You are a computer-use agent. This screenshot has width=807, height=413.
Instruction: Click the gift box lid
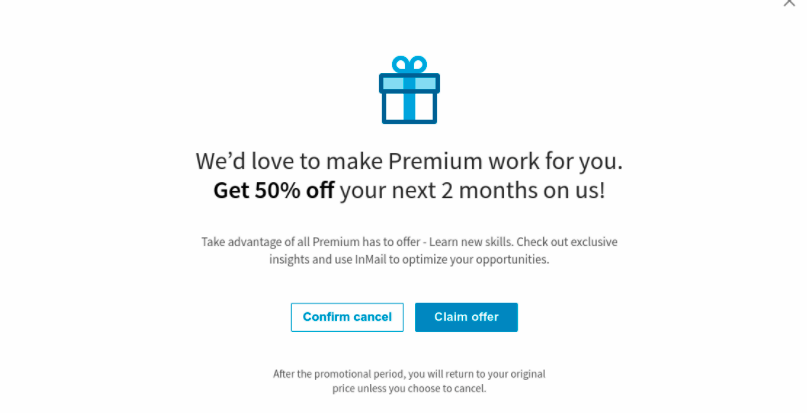coord(409,83)
